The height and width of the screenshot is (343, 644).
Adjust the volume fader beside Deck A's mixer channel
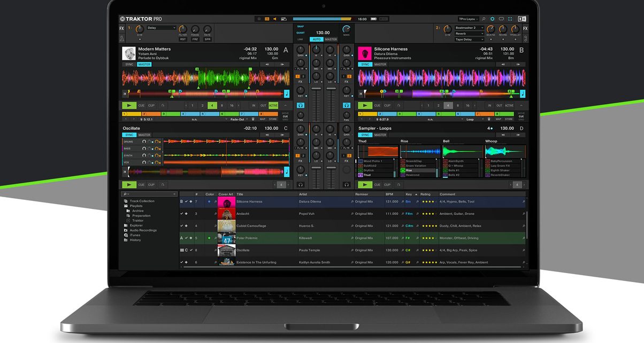pyautogui.click(x=317, y=88)
